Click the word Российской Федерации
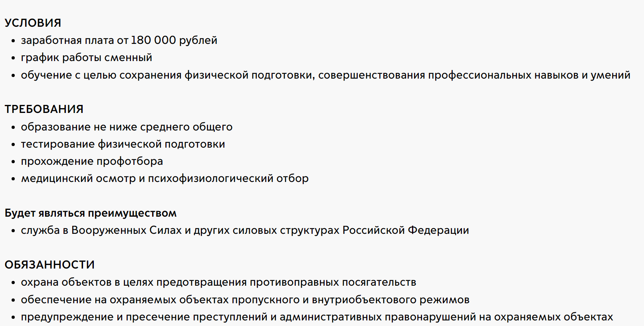Screen dimensions: 644x326 pyautogui.click(x=406, y=230)
